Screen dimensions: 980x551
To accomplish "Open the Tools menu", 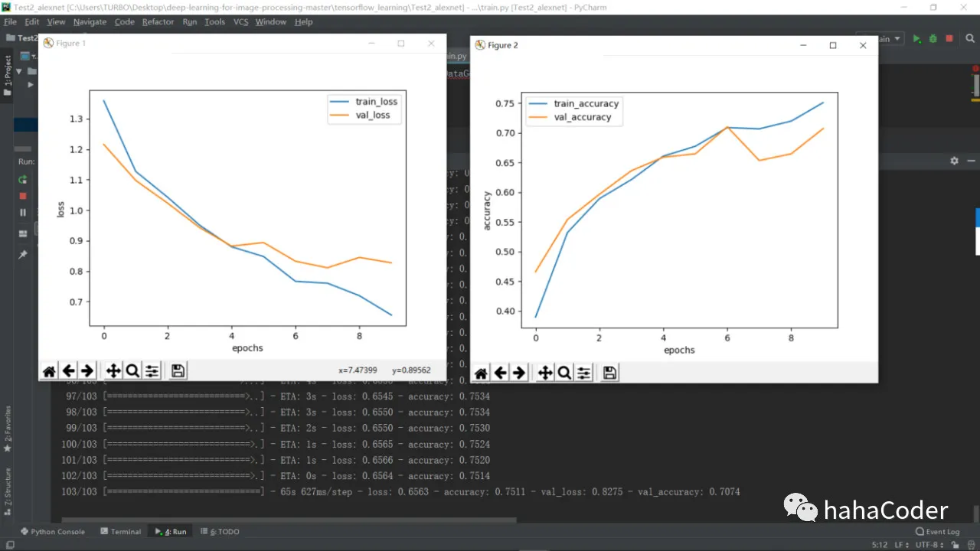I will coord(214,21).
